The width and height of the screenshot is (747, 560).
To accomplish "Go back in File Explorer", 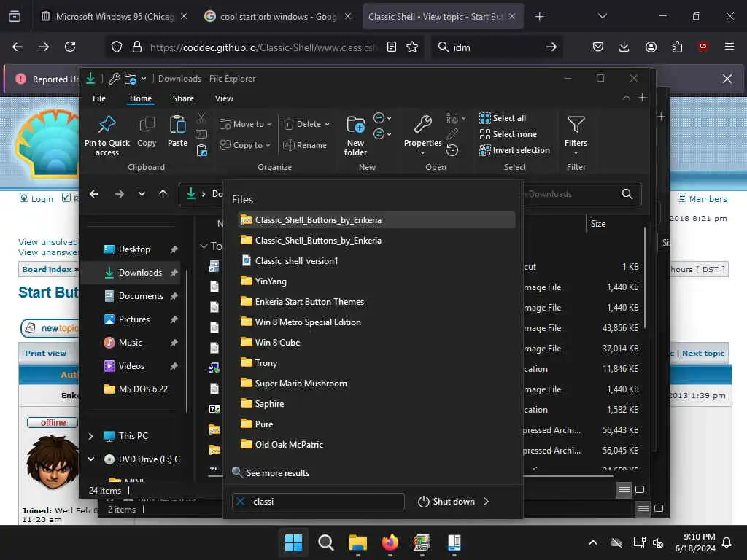I will tap(94, 194).
